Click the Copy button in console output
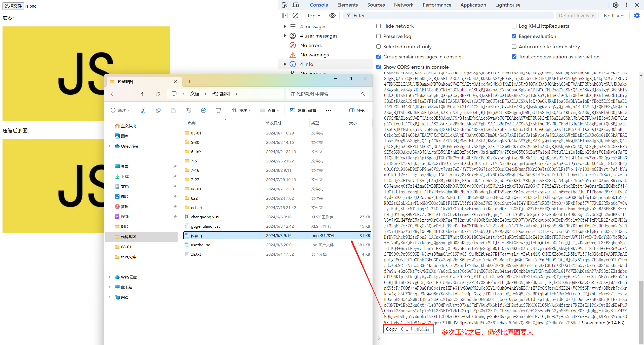 391,329
